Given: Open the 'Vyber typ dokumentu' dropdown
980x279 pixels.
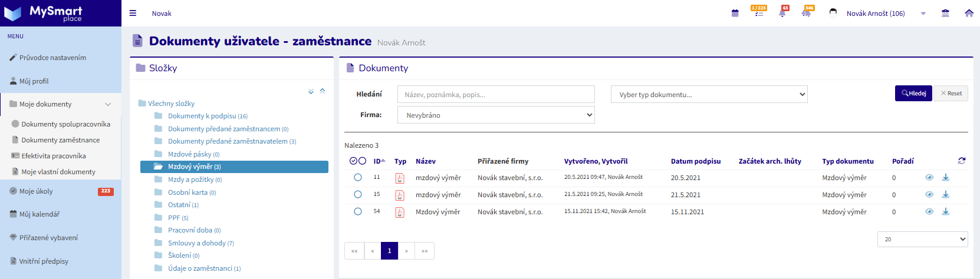Looking at the screenshot, I should point(709,94).
